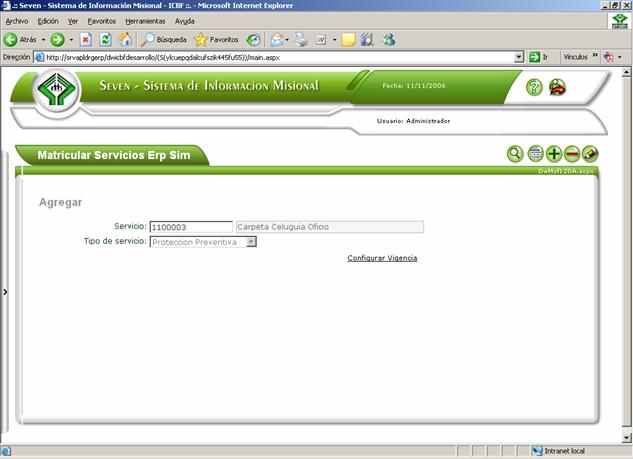This screenshot has height=459, width=633.
Task: Expand the address bar dropdown arrow
Action: pyautogui.click(x=519, y=57)
